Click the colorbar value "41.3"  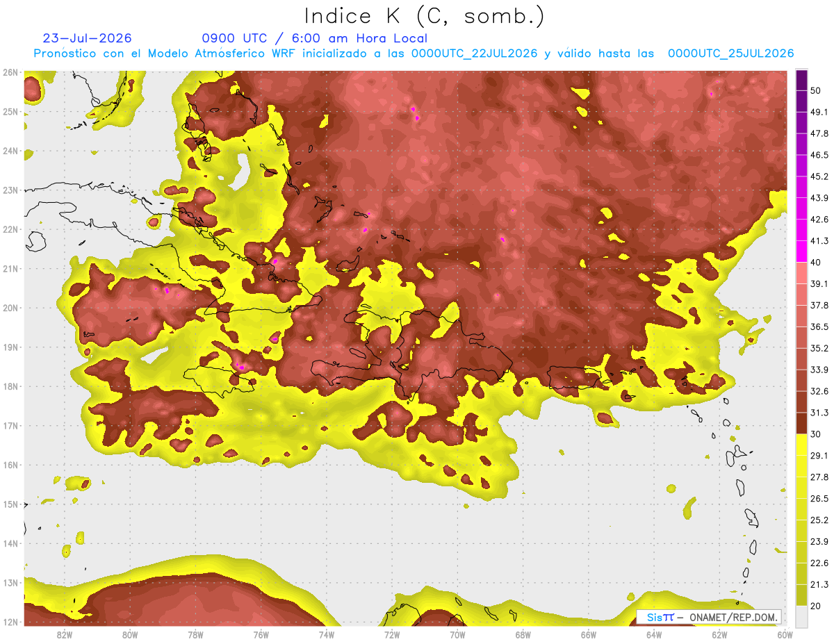pyautogui.click(x=819, y=241)
